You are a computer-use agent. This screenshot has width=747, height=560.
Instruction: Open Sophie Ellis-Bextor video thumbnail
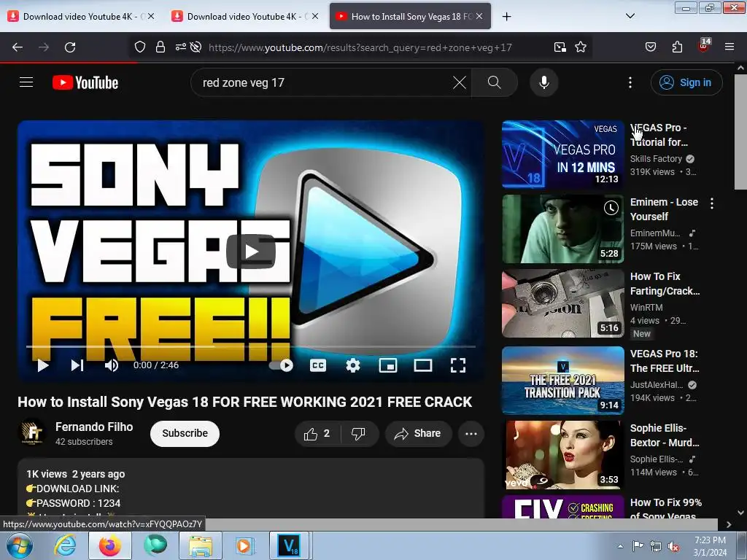(562, 455)
